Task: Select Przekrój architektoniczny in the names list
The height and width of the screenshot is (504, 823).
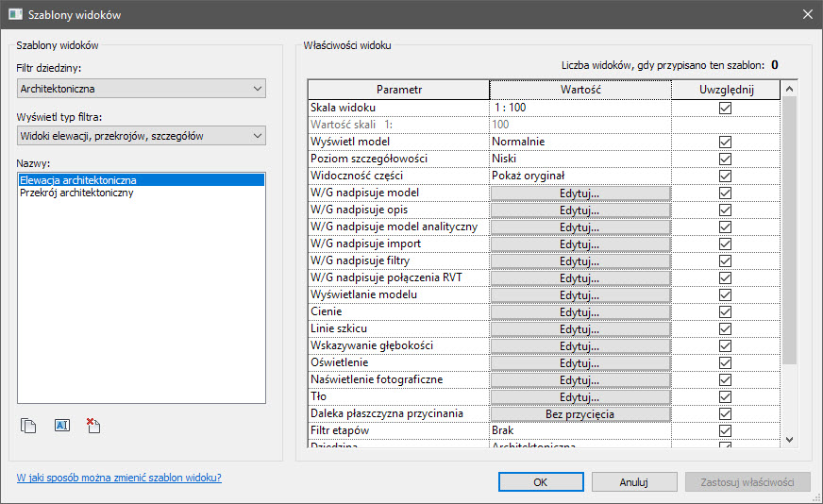Action: [x=76, y=193]
